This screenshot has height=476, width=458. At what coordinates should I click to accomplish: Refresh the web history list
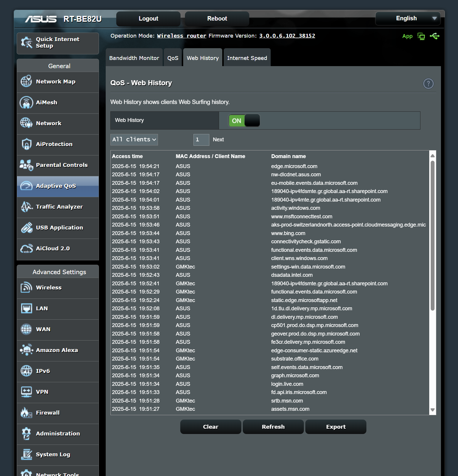coord(273,427)
